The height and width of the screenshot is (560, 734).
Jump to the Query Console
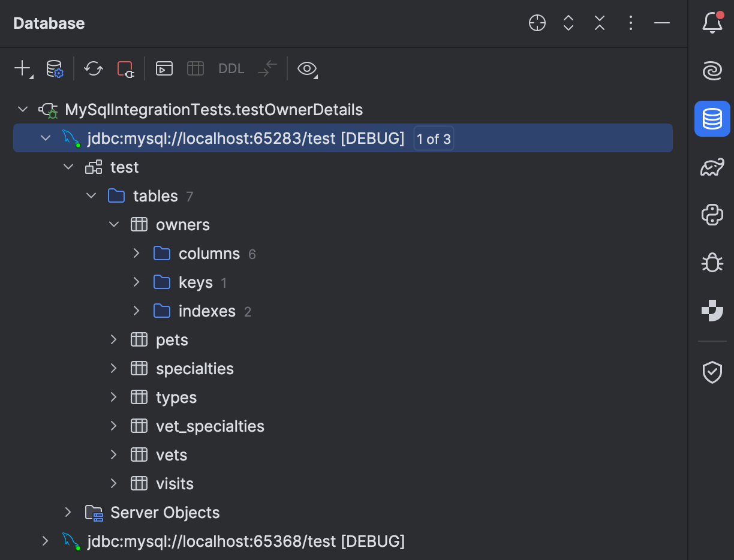tap(164, 68)
